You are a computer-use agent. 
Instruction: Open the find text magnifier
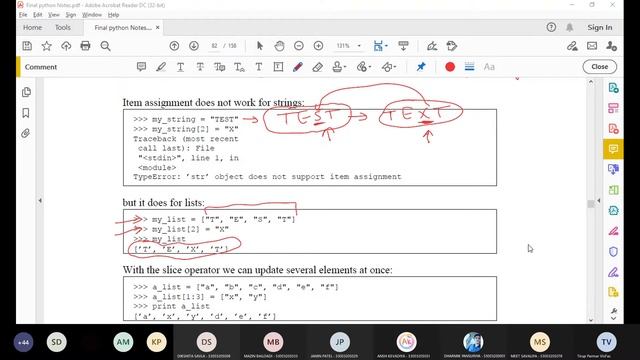tap(105, 46)
